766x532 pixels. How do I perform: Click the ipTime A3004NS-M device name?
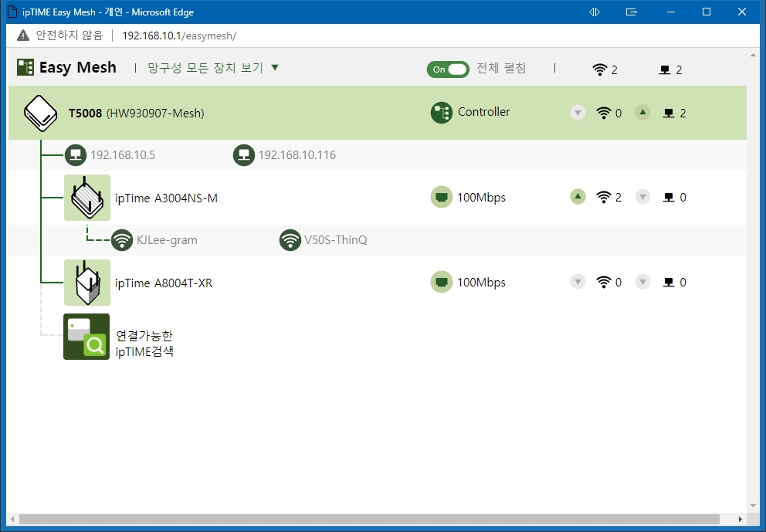pos(166,198)
